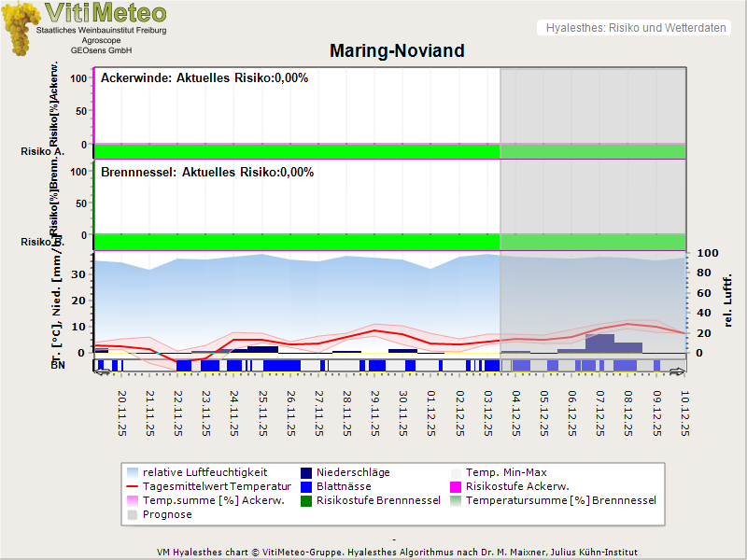Click the Brennnessel Aktuelles Risiko heading
This screenshot has width=747, height=560.
(x=207, y=173)
